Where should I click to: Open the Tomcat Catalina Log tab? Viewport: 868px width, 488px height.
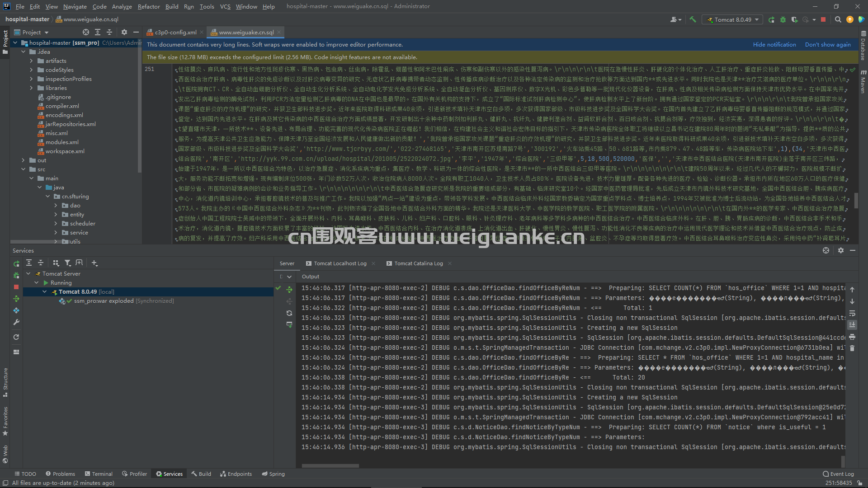[x=419, y=263]
